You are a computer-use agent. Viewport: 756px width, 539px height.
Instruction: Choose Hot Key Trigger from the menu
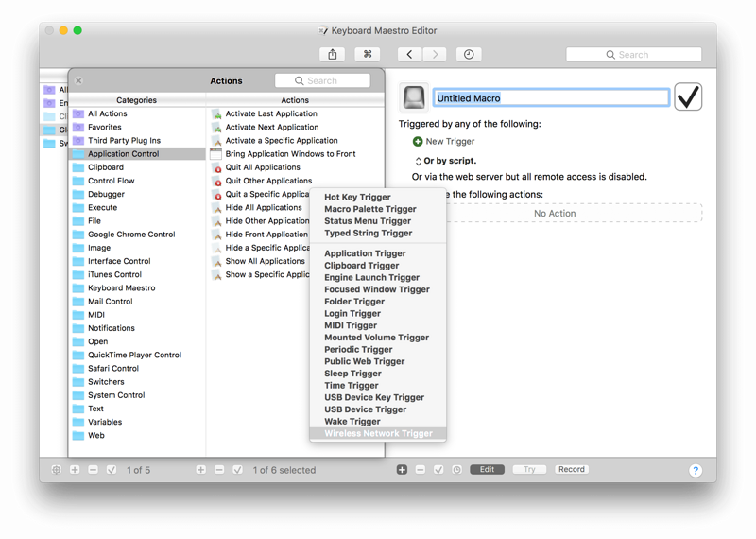coord(378,197)
